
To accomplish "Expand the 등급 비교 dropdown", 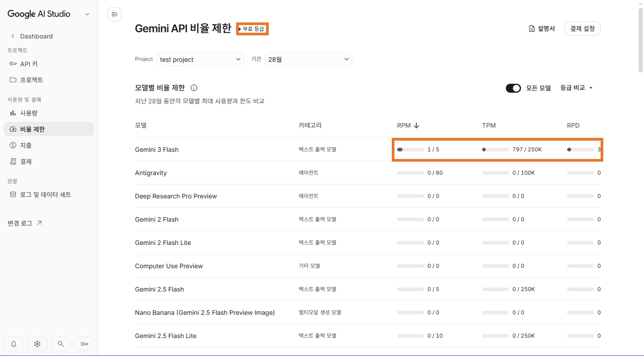I will tap(576, 88).
